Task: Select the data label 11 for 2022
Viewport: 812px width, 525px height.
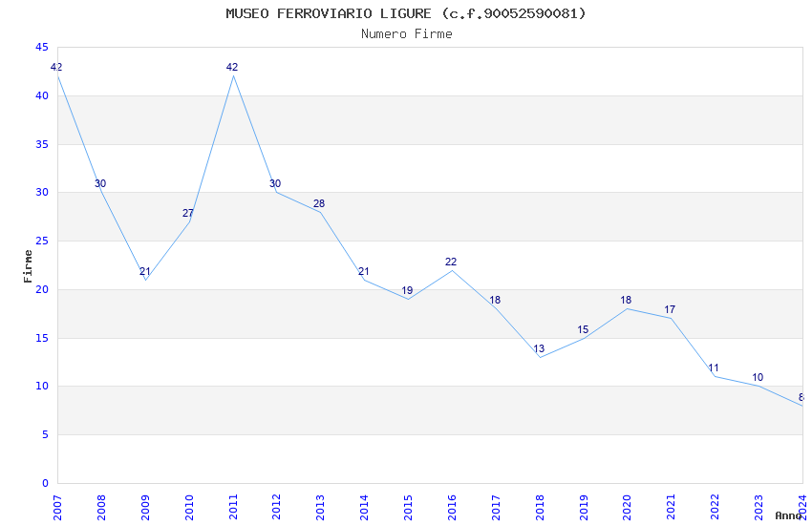Action: click(x=713, y=368)
